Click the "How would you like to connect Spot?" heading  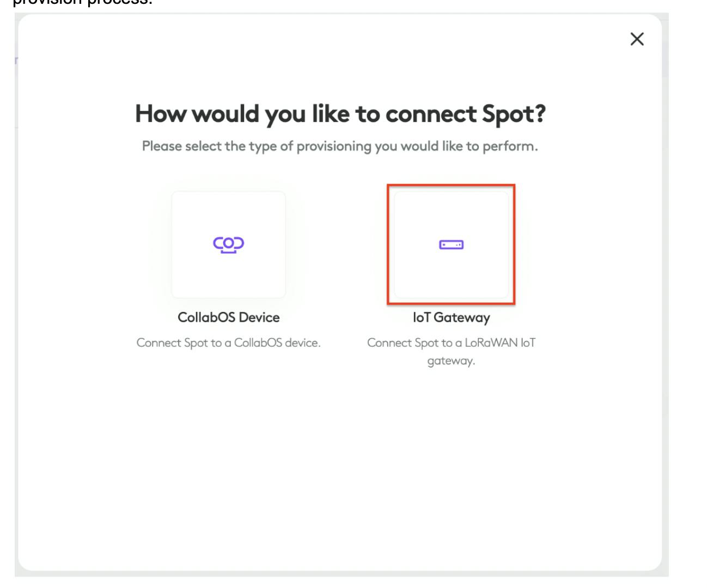pyautogui.click(x=340, y=114)
